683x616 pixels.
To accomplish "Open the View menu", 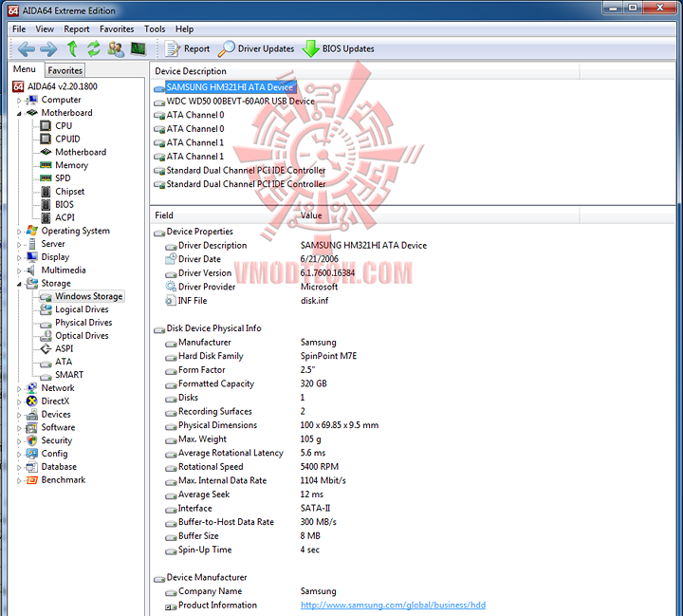I will coord(45,29).
